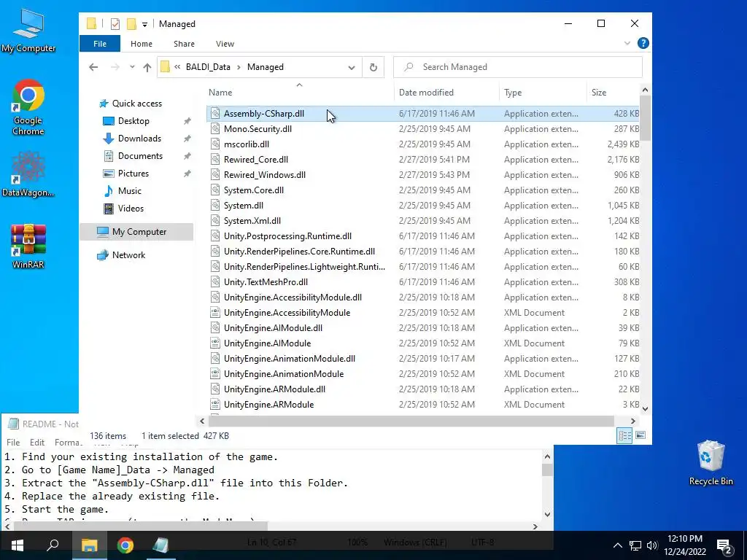Screen dimensions: 747x560
Task: Select Network in the navigation pane
Action: click(x=128, y=255)
